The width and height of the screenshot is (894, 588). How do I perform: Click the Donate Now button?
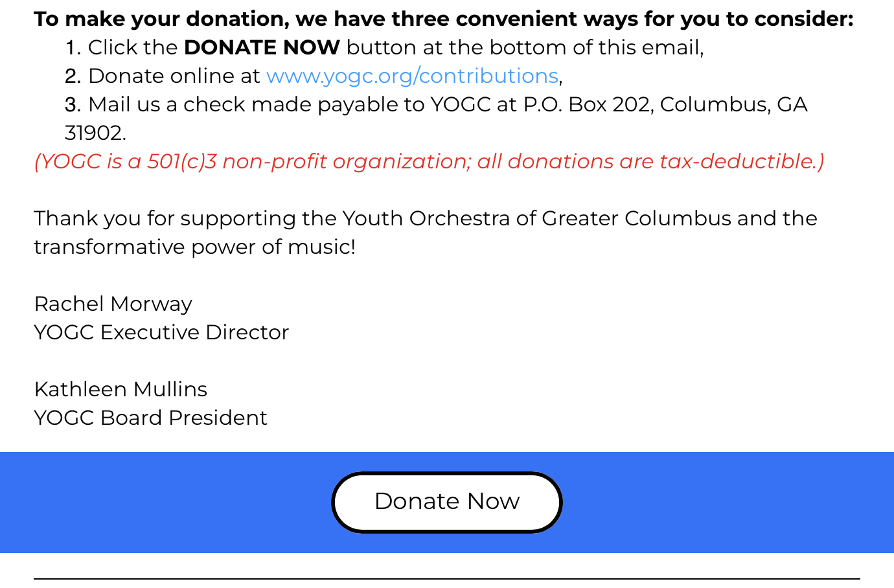tap(447, 502)
